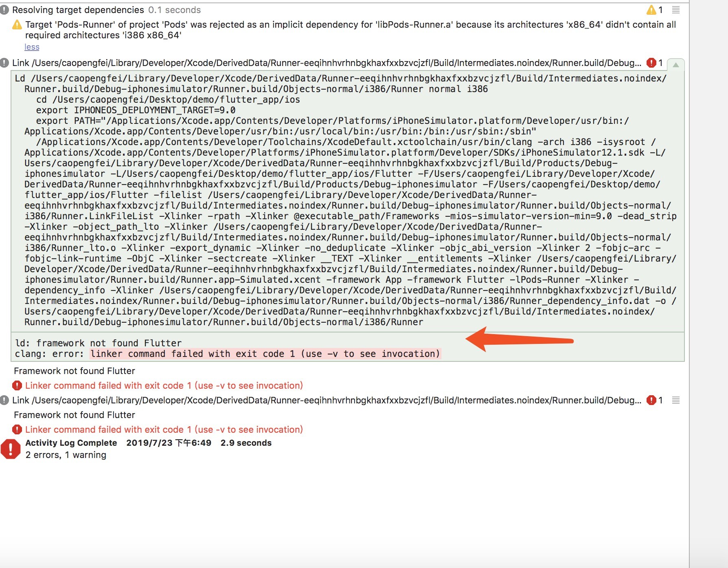Click large red Activity Log Complete error icon
This screenshot has height=568, width=728.
coord(11,449)
